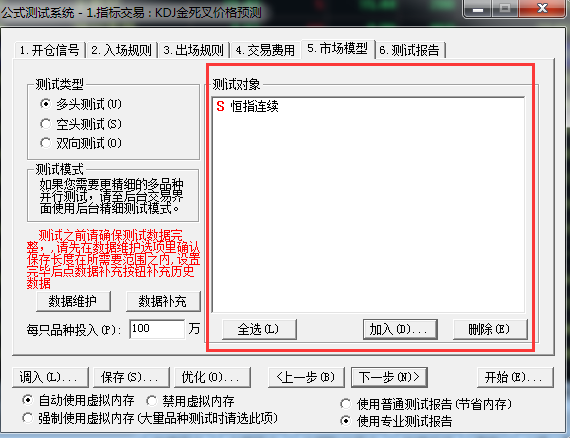Select the red S 恒指连续 list item
This screenshot has height=438, width=570.
click(248, 107)
